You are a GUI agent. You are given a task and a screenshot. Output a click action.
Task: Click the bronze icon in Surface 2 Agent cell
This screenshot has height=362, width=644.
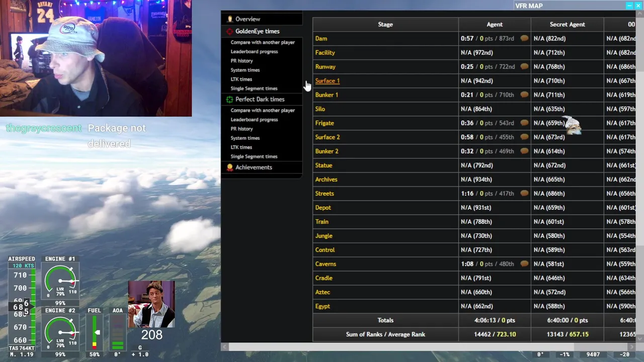click(524, 137)
